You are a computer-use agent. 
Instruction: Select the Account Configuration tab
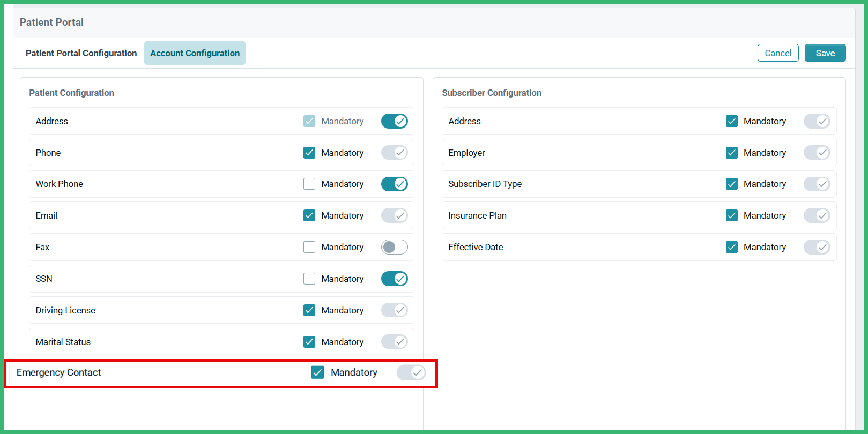point(195,53)
